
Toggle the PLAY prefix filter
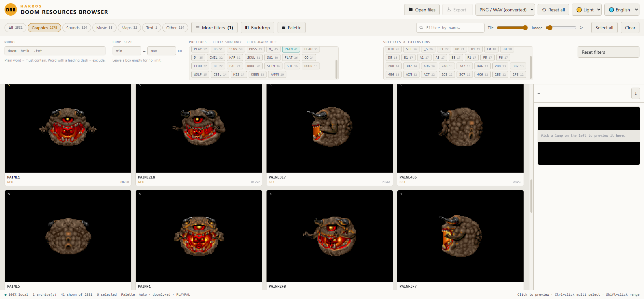[200, 49]
